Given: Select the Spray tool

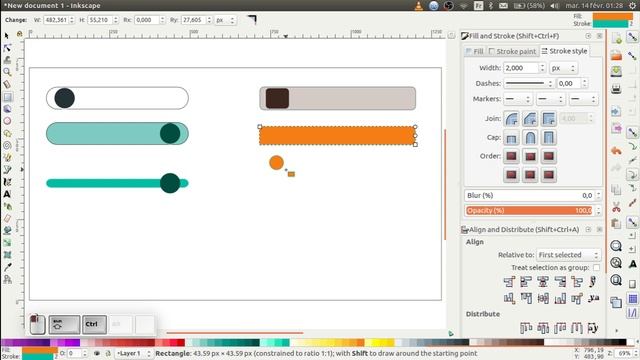Looking at the screenshot, I should click(7, 207).
